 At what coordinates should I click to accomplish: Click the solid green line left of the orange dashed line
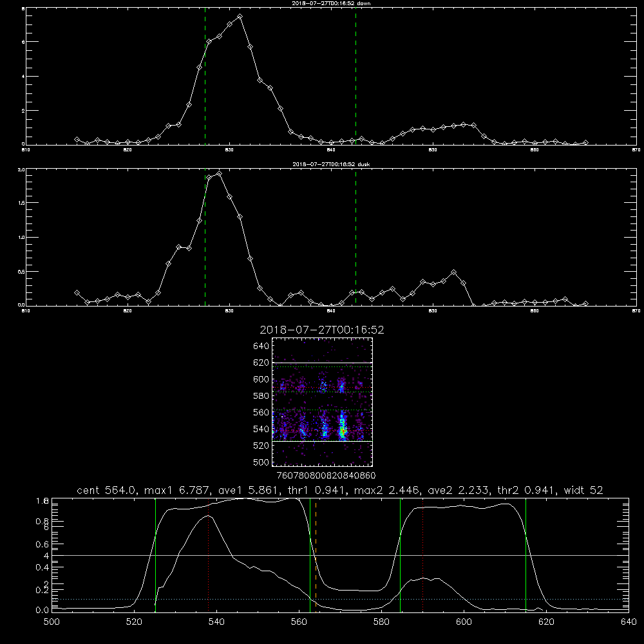point(310,555)
